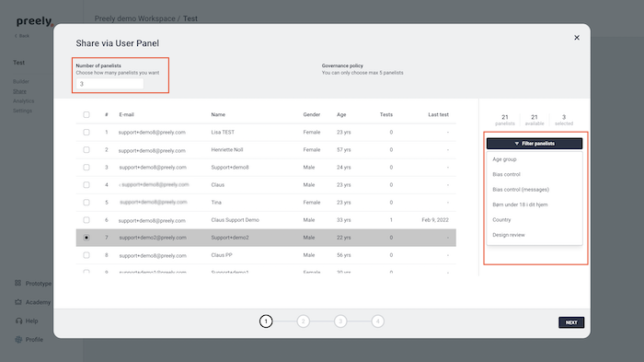Check the box for Tina row
This screenshot has width=644, height=362.
coord(86,203)
